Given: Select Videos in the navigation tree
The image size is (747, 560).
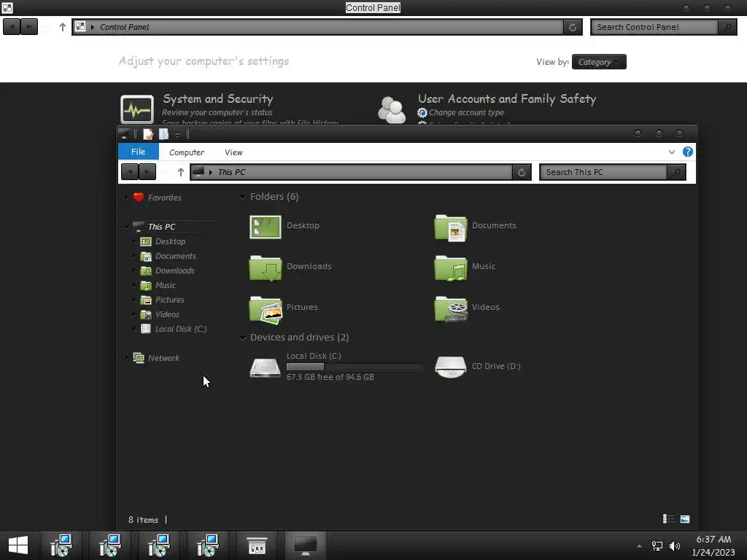Looking at the screenshot, I should click(167, 314).
